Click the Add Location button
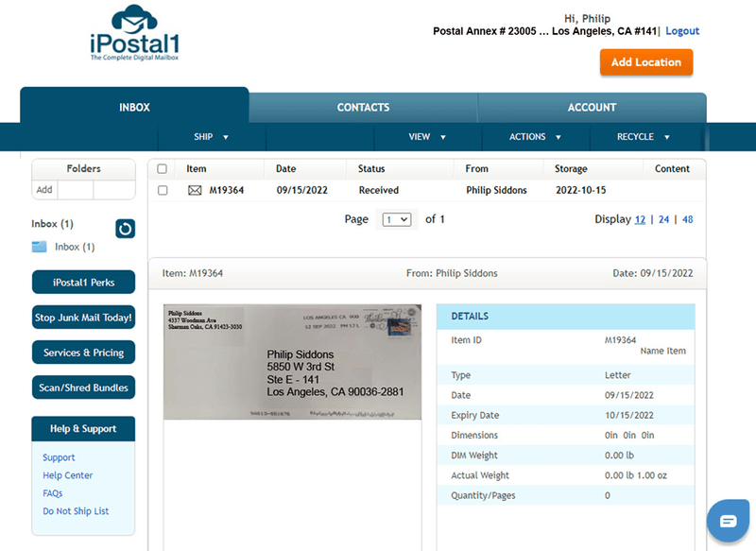 (x=645, y=62)
